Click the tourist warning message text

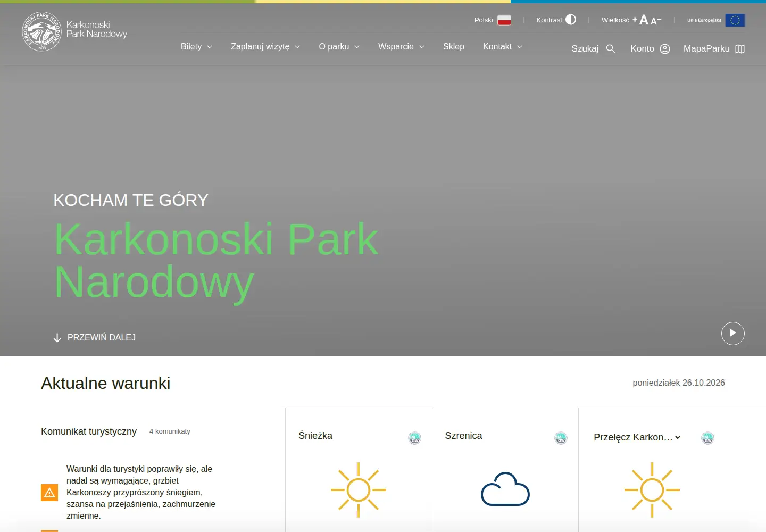[x=141, y=493]
